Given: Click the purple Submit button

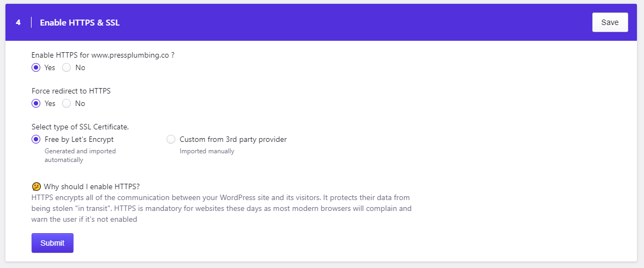Looking at the screenshot, I should point(53,243).
